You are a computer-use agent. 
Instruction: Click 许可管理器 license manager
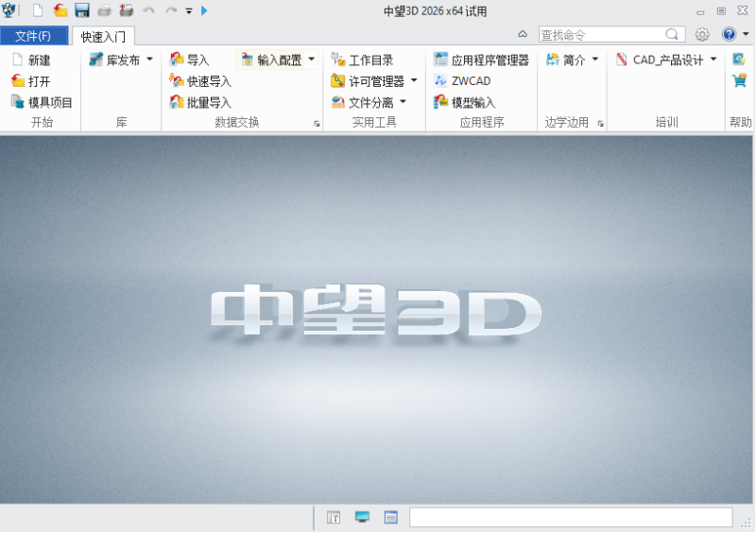coord(368,81)
